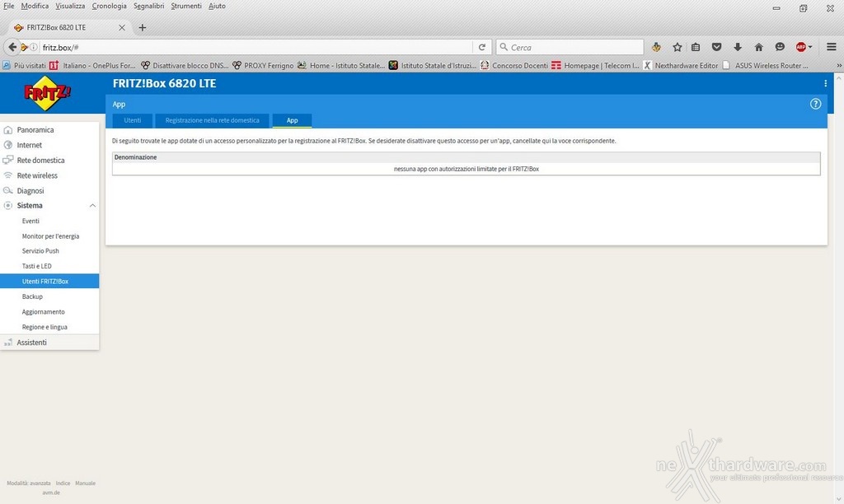Open Diagnosi in the sidebar
This screenshot has width=844, height=504.
pyautogui.click(x=30, y=190)
